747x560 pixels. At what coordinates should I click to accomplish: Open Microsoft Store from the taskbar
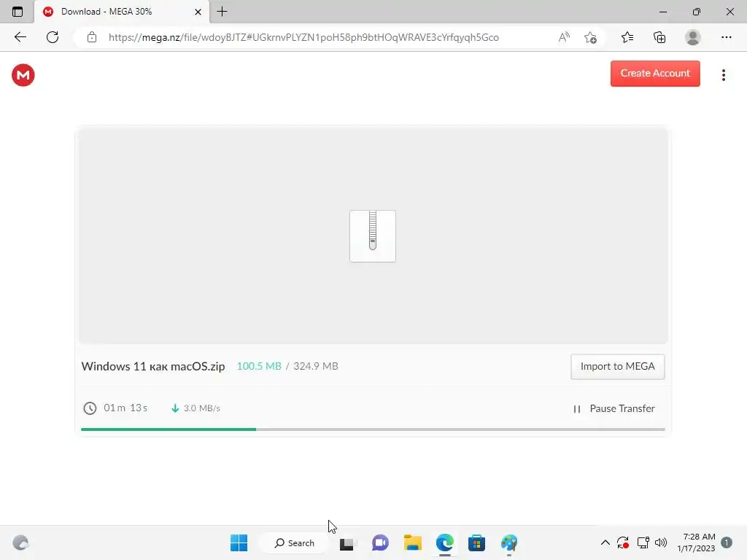[476, 542]
